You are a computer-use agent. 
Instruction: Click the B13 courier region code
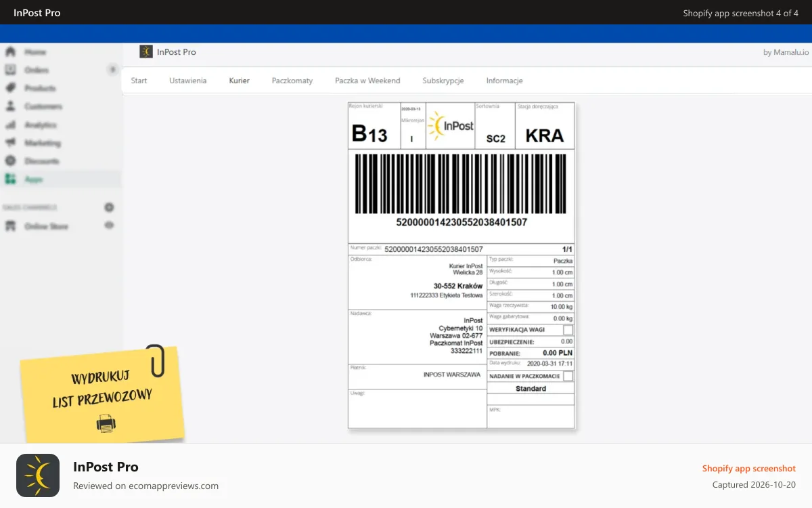(369, 134)
